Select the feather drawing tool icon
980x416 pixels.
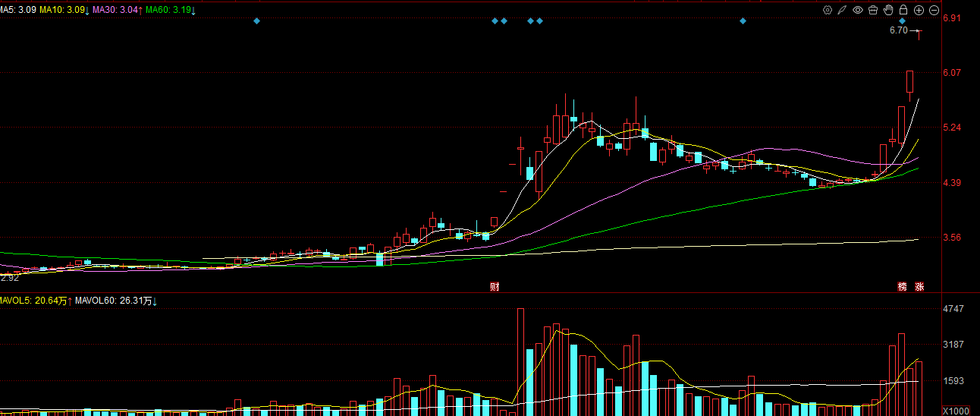[843, 10]
